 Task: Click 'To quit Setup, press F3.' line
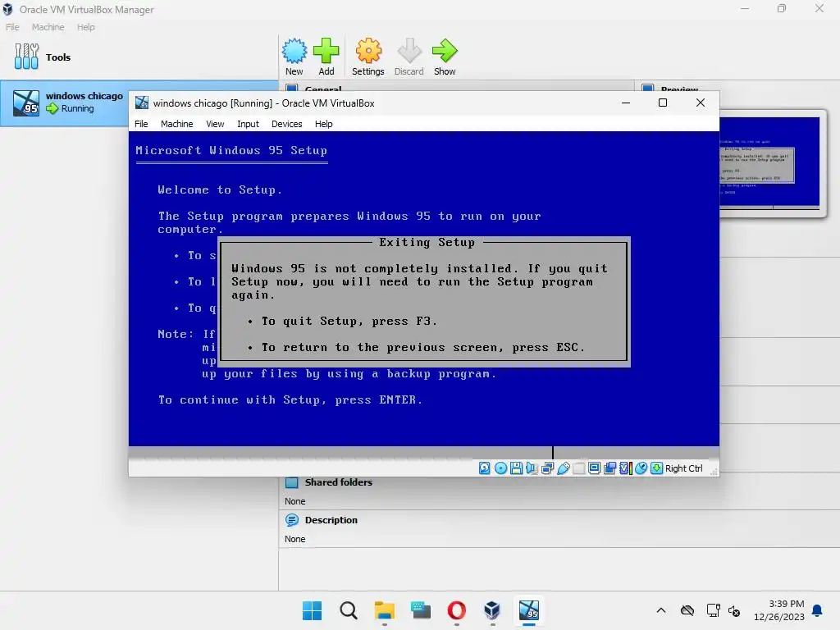coord(349,321)
